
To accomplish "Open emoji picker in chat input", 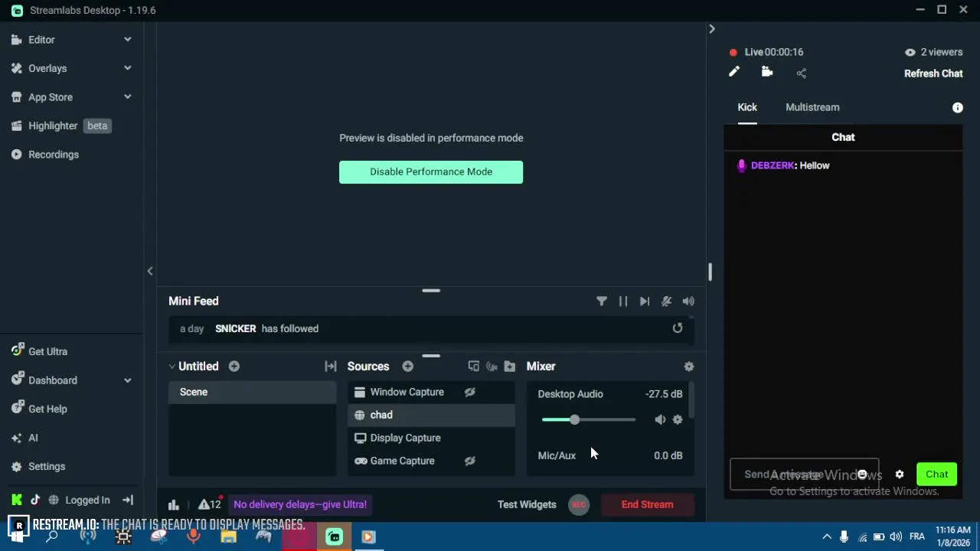I will coord(862,474).
